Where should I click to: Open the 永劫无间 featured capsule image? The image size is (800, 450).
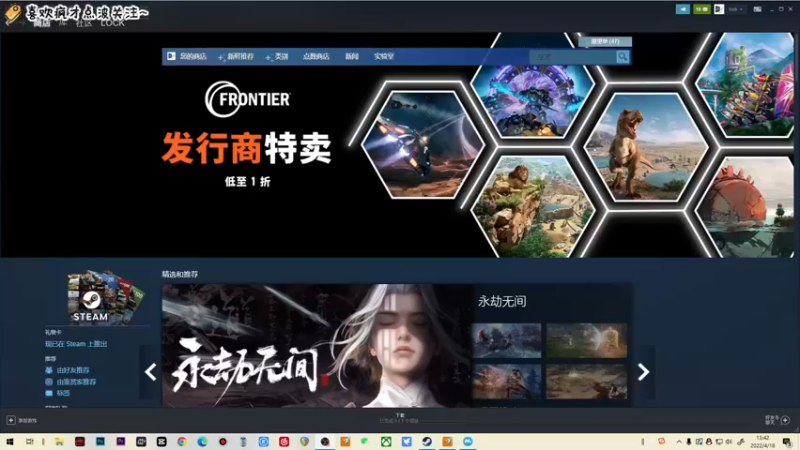click(317, 345)
